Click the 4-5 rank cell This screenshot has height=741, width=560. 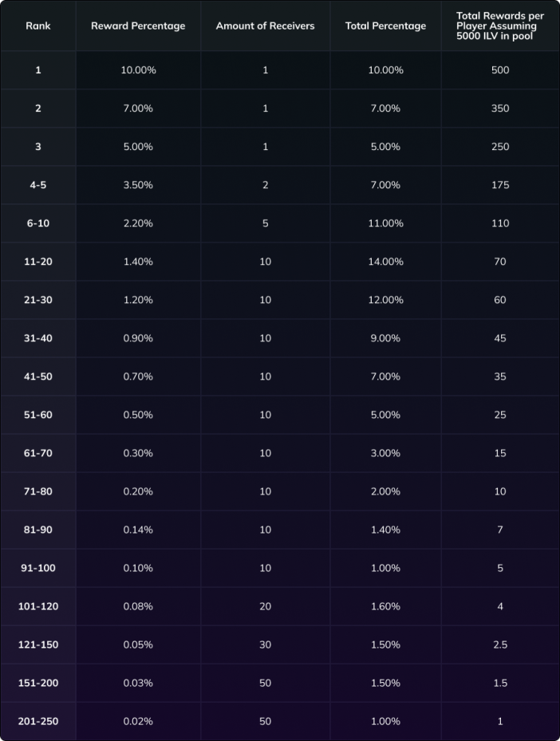tap(38, 185)
